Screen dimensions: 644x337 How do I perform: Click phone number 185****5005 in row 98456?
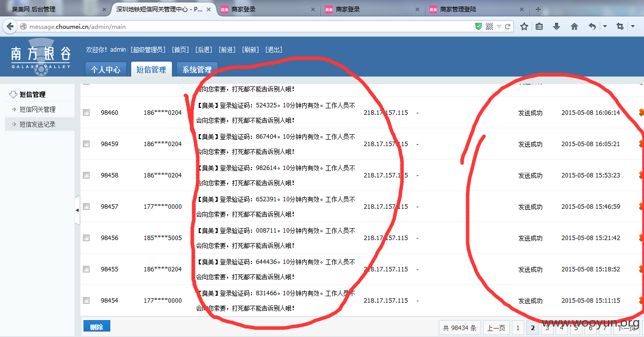click(x=163, y=238)
